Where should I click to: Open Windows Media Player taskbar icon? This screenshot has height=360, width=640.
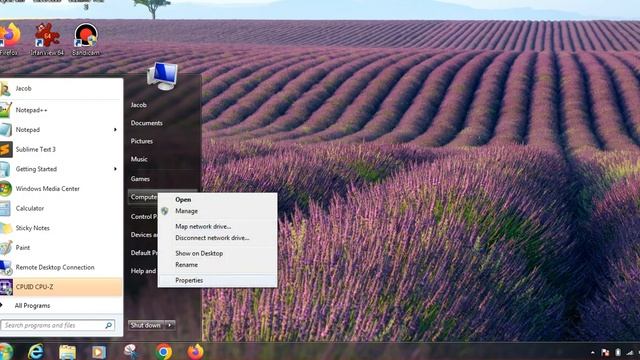point(98,352)
